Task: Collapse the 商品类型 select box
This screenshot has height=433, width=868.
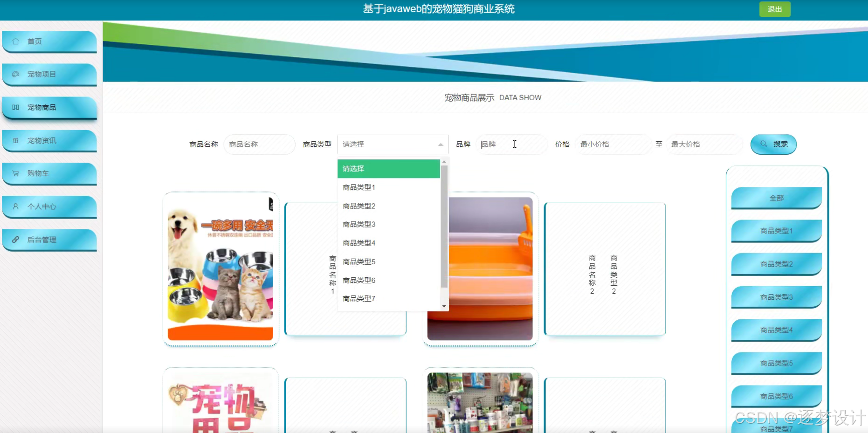Action: coord(393,144)
